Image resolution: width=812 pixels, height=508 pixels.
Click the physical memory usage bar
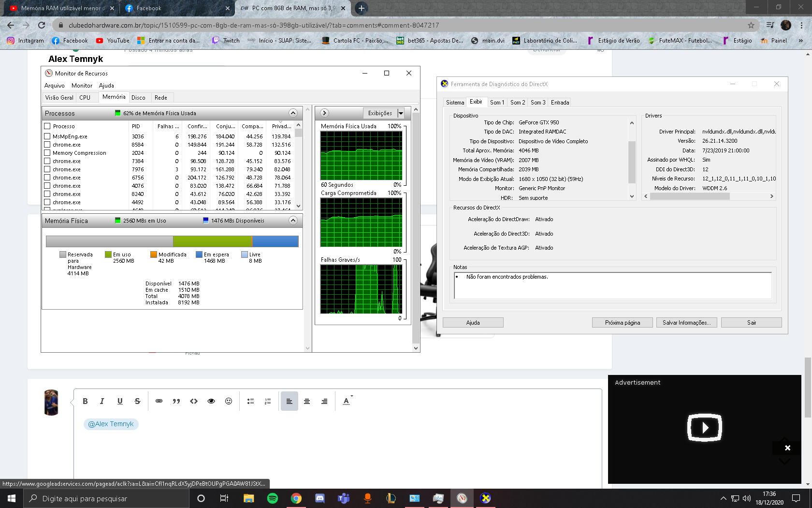172,241
